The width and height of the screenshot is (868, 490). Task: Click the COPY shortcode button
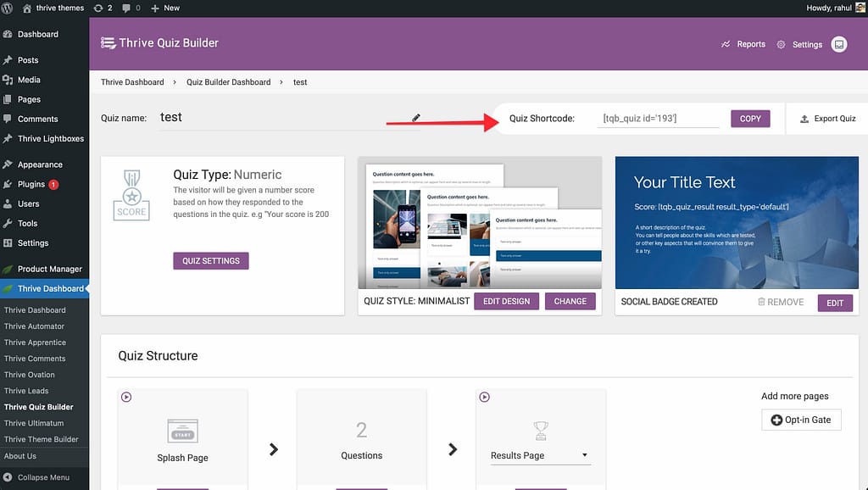click(x=750, y=119)
